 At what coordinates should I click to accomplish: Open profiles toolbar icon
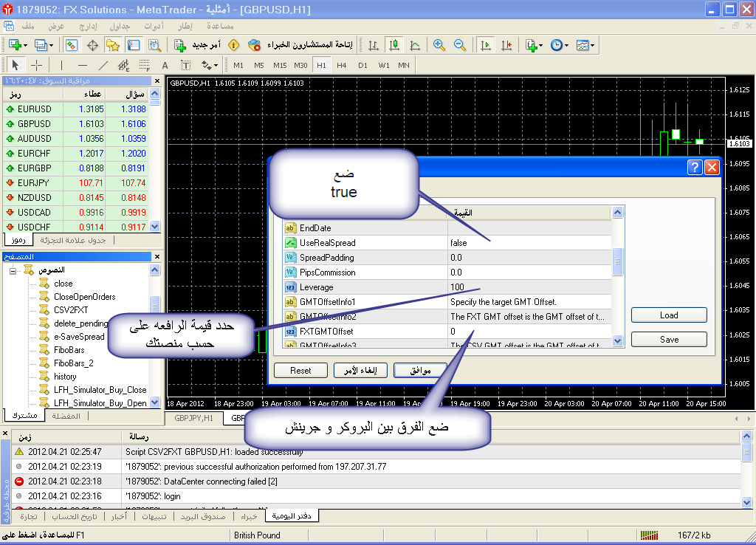[44, 45]
